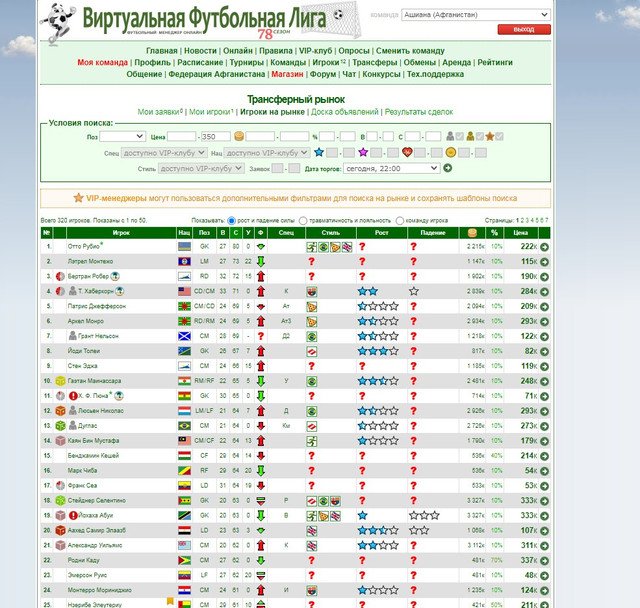
Task: Toggle checkbox next to gold person icon
Action: [x=480, y=136]
